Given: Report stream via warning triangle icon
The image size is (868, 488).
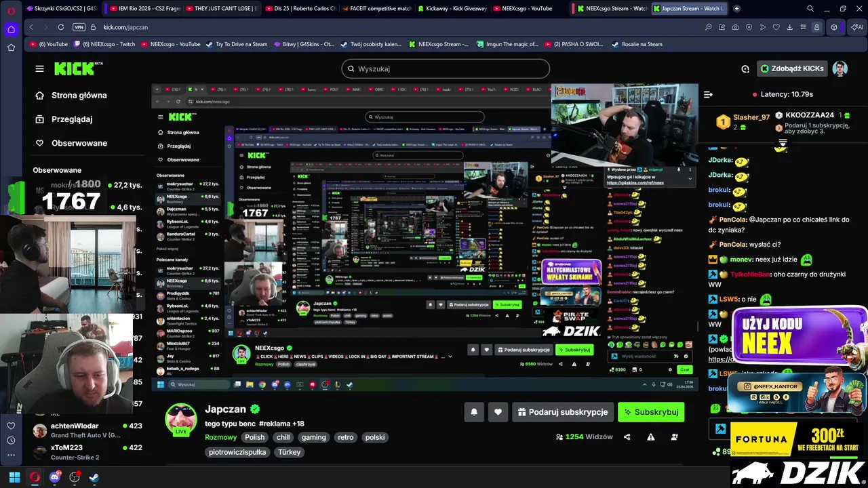Looking at the screenshot, I should pos(651,437).
